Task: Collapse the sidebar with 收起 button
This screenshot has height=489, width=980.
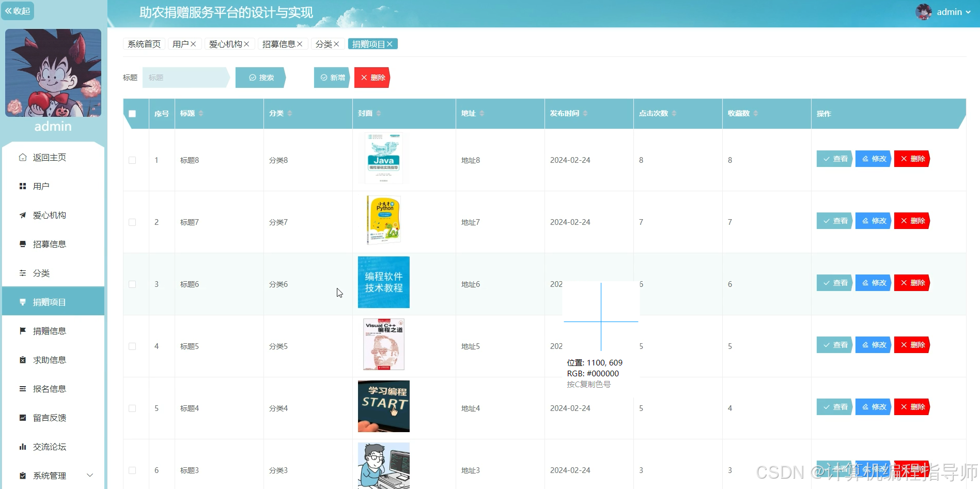Action: pyautogui.click(x=18, y=11)
